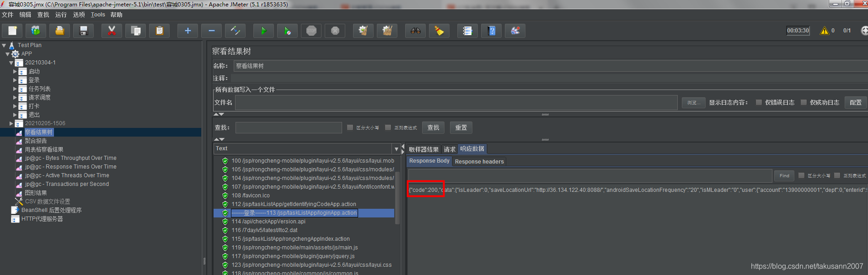Click the 名称 name input field
Image resolution: width=868 pixels, height=275 pixels.
tap(551, 66)
